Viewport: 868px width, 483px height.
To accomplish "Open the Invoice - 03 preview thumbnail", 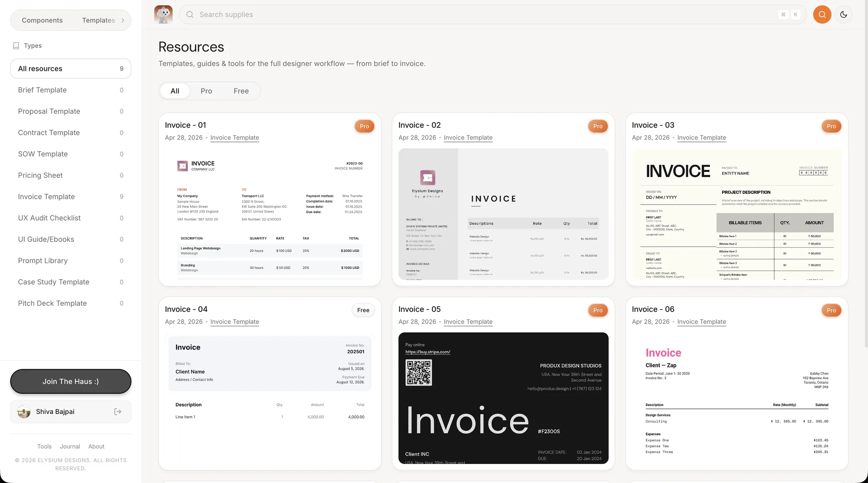I will pyautogui.click(x=737, y=214).
